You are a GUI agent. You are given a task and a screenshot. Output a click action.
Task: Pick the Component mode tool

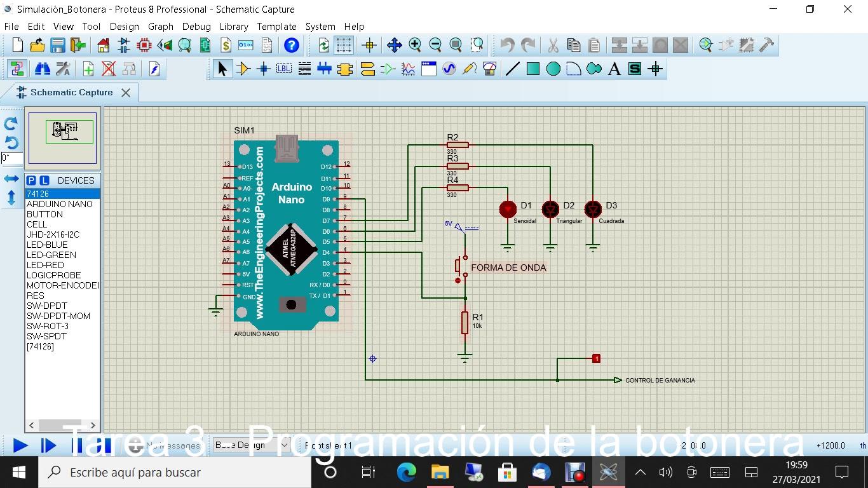click(x=243, y=69)
